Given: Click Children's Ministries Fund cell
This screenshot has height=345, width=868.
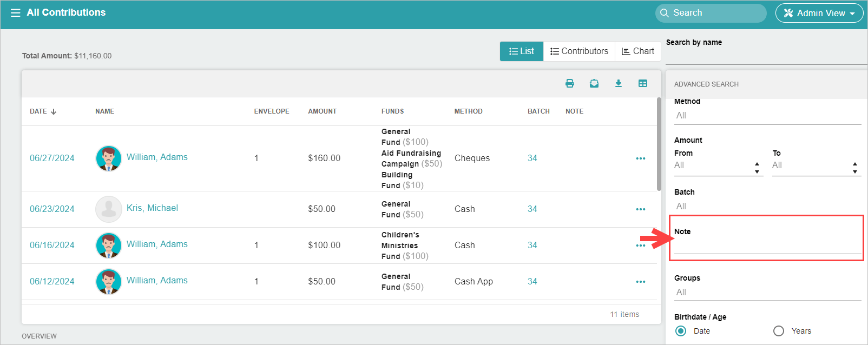Looking at the screenshot, I should click(x=405, y=246).
